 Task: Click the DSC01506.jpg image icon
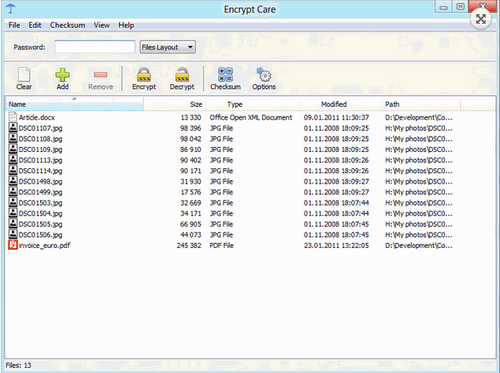[x=13, y=234]
